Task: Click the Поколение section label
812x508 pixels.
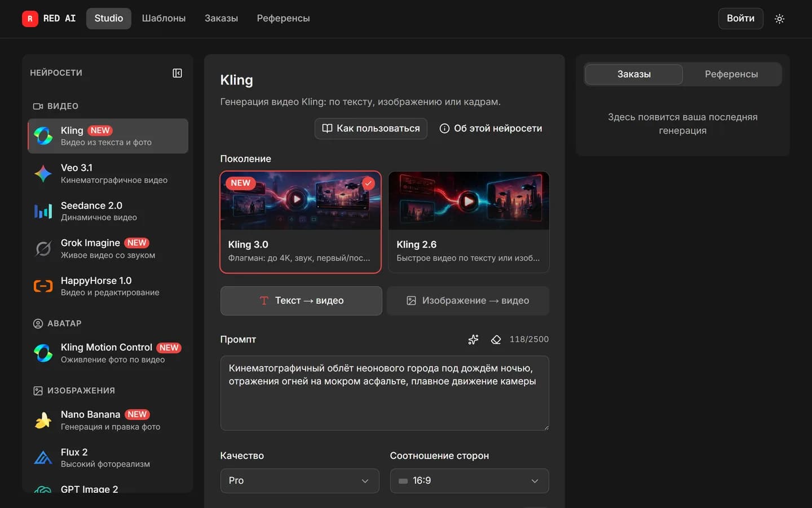Action: (x=245, y=159)
